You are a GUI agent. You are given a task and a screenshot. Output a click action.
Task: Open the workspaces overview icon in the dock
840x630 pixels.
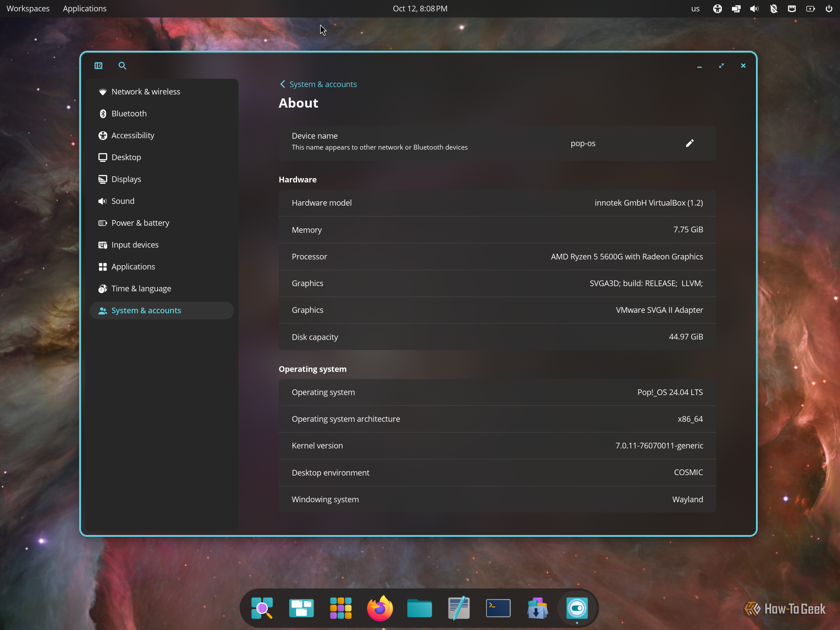tap(301, 608)
